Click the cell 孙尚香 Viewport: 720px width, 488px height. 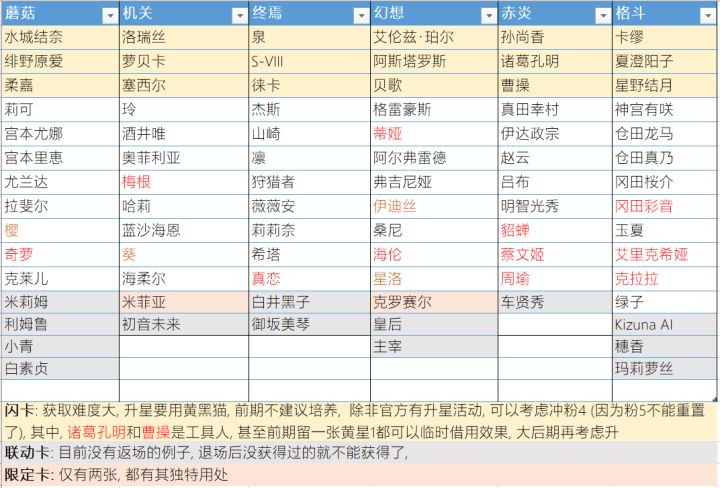[x=555, y=37]
